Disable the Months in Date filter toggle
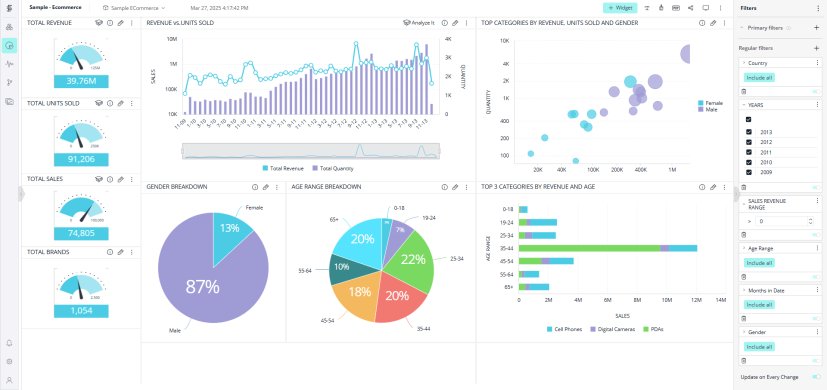The height and width of the screenshot is (390, 827). [x=816, y=319]
